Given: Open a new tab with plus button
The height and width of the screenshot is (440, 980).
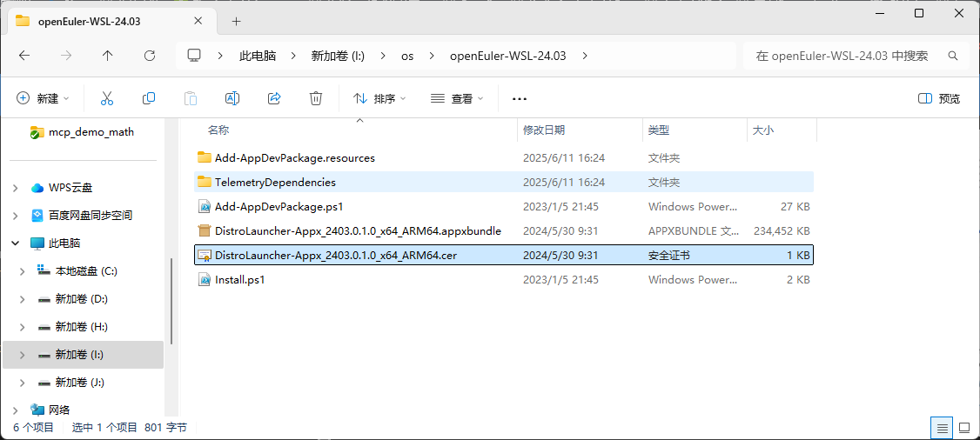Looking at the screenshot, I should tap(236, 21).
